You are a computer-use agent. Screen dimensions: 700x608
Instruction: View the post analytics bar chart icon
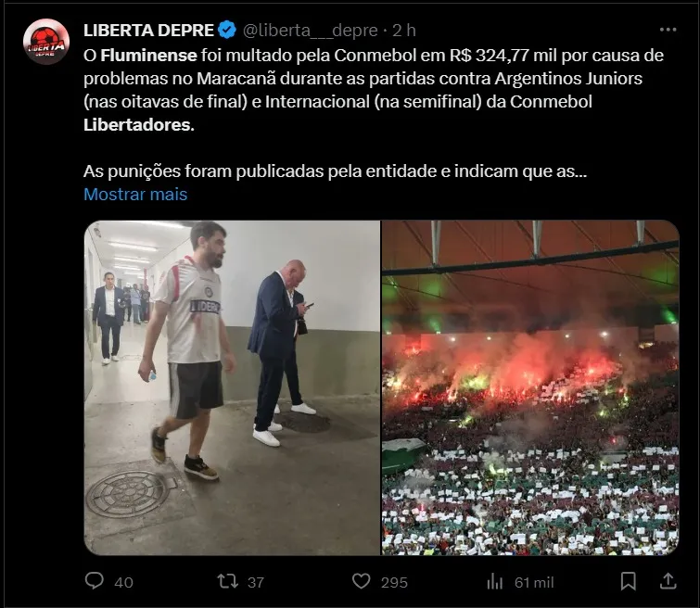pos(495,581)
